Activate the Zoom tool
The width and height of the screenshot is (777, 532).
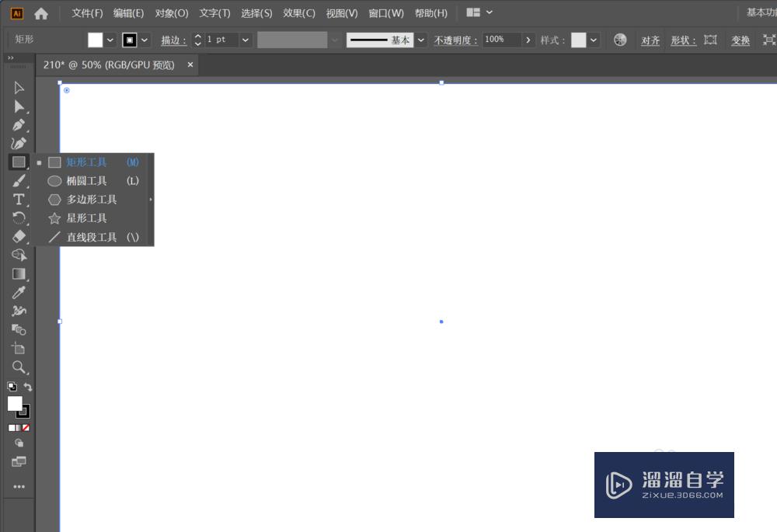(x=19, y=367)
